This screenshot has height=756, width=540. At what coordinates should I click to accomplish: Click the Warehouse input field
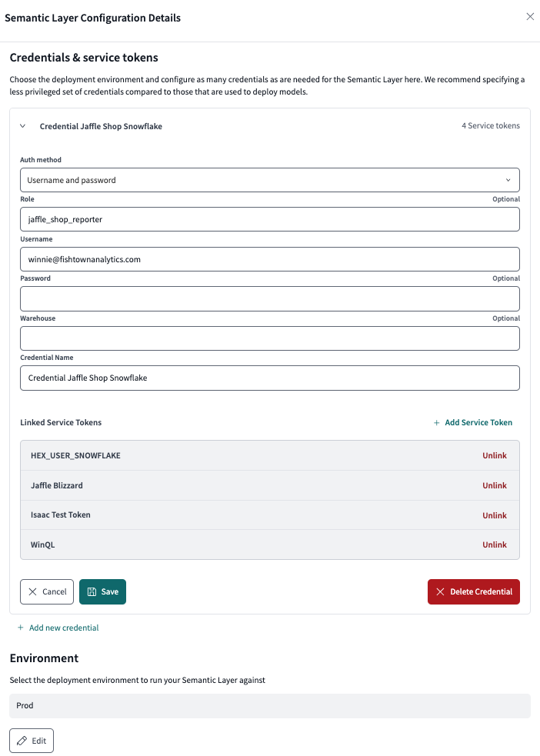269,338
